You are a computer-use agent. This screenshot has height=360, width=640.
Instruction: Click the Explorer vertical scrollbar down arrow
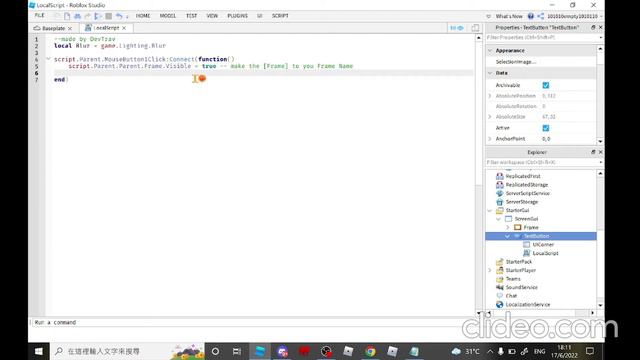600,305
